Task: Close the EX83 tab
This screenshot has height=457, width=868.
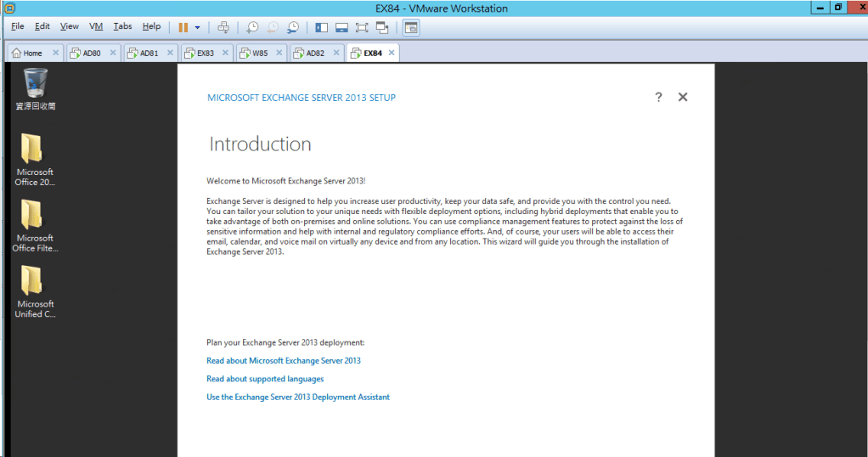Action: [x=226, y=53]
